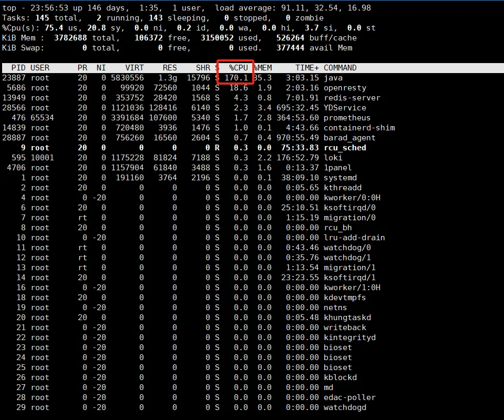Click the RES column header
Image resolution: width=504 pixels, height=420 pixels.
tap(169, 68)
